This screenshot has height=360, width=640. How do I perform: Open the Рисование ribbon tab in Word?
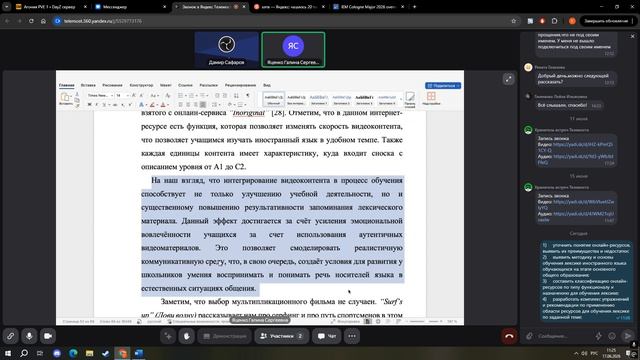coord(112,85)
